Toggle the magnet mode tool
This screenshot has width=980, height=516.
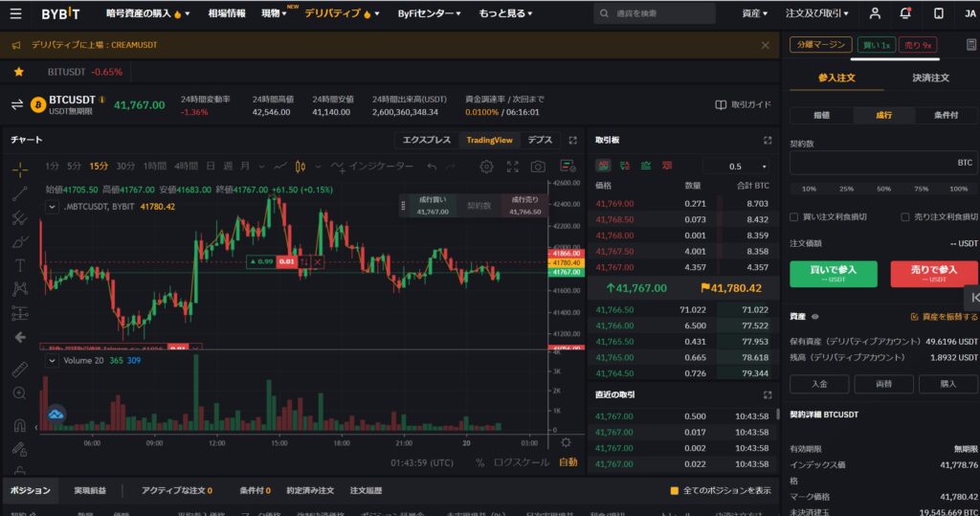pos(20,425)
